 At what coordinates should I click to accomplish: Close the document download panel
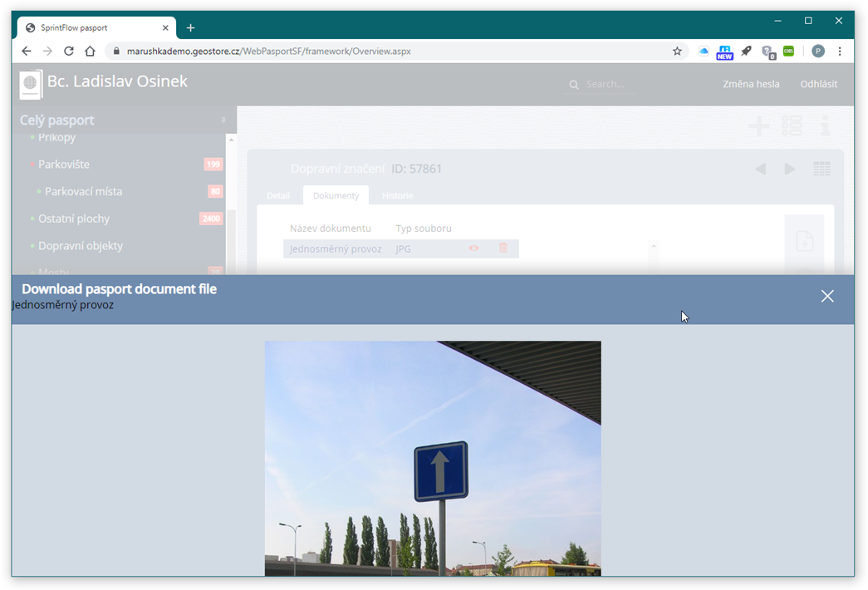827,297
